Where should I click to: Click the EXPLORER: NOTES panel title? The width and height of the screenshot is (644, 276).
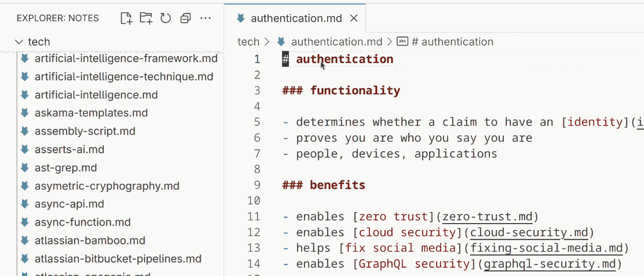coord(57,18)
